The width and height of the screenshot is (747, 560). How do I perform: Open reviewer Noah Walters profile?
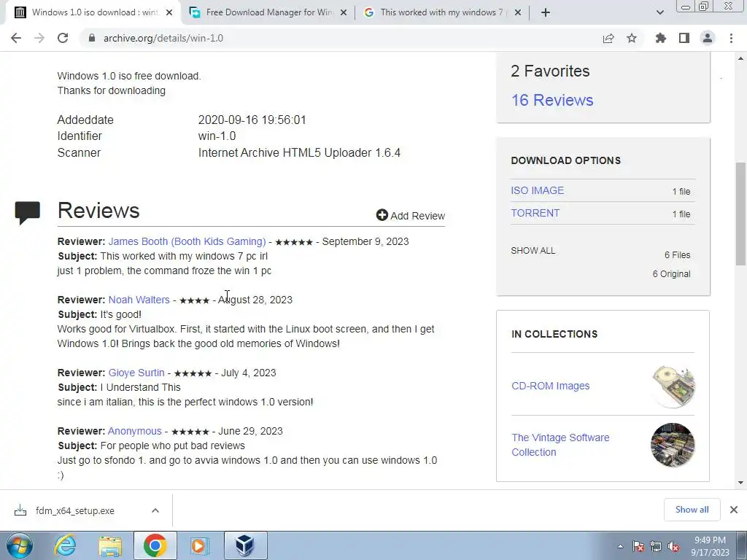pos(139,300)
